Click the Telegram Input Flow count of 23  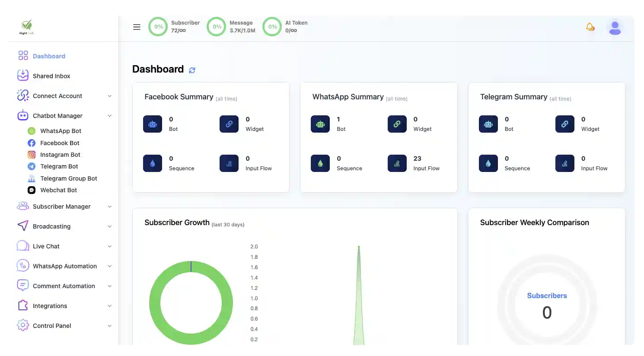pos(417,158)
